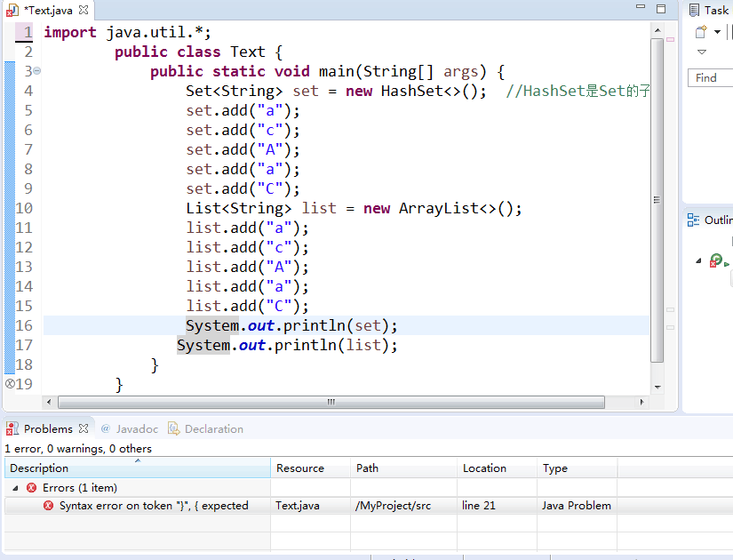733x560 pixels.
Task: Click the New Task icon
Action: (x=701, y=32)
